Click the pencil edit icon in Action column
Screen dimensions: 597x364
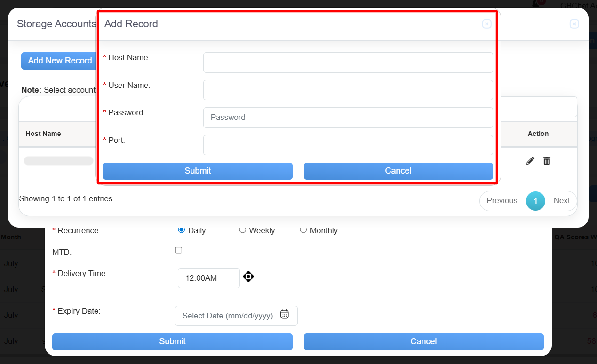530,161
